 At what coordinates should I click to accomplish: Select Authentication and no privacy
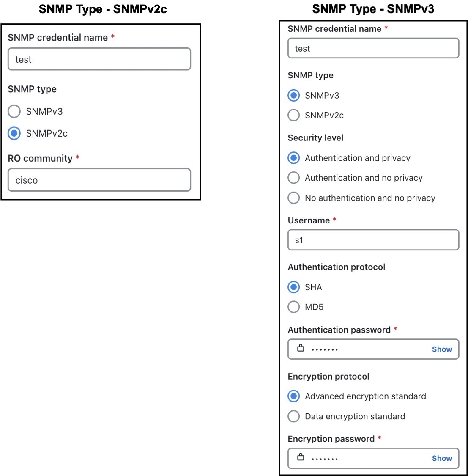[x=293, y=178]
